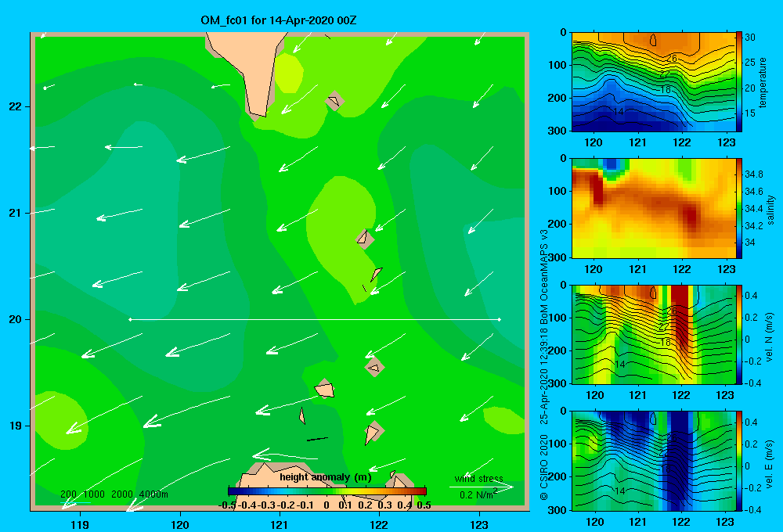Click the '25-Apr-2020 12:39:18' timestamp text

point(544,377)
